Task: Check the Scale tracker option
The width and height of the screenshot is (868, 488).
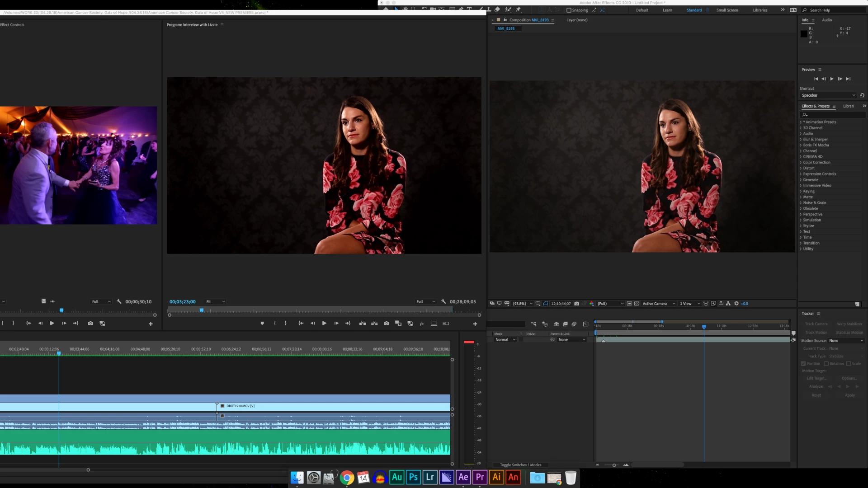Action: tap(849, 364)
